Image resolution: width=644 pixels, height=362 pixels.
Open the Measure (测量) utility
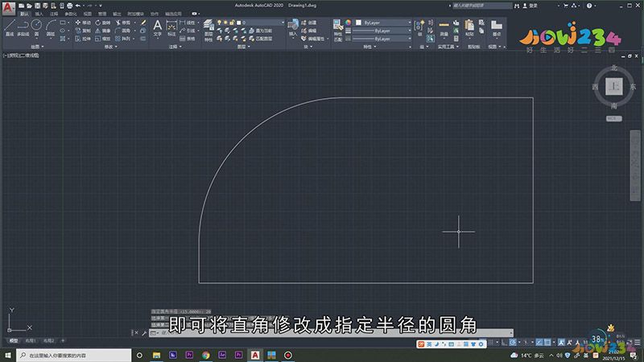[x=444, y=28]
